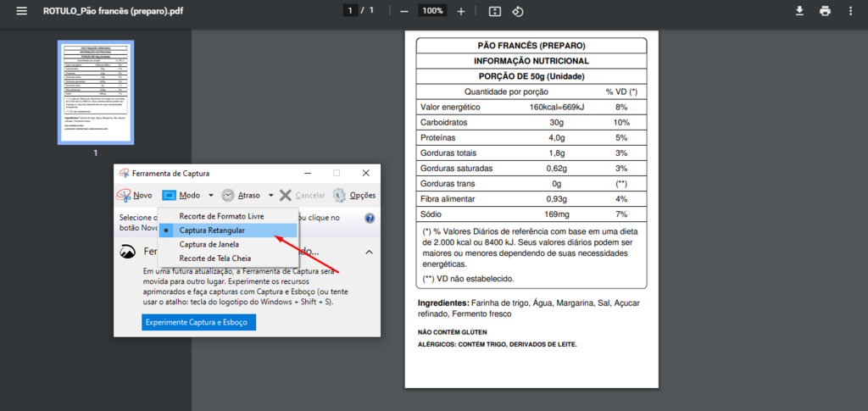
Task: Click the 160kcal=669kJ value
Action: pyautogui.click(x=556, y=107)
